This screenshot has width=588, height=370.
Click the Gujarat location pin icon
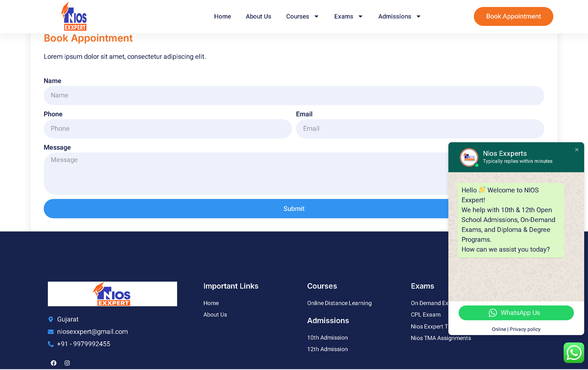coord(51,320)
